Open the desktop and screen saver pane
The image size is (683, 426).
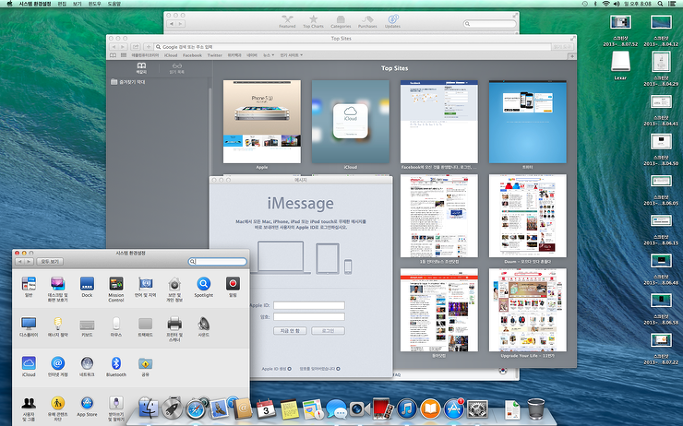pos(57,289)
